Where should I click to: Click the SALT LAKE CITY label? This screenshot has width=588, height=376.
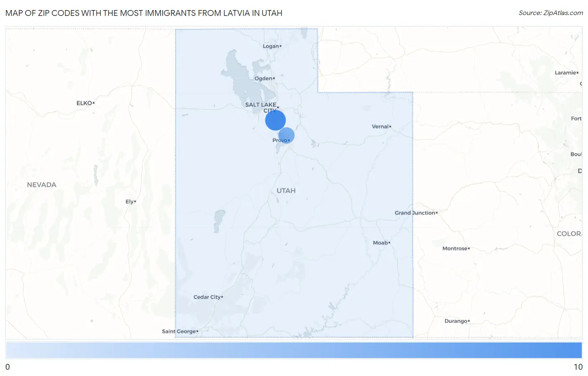coord(261,107)
